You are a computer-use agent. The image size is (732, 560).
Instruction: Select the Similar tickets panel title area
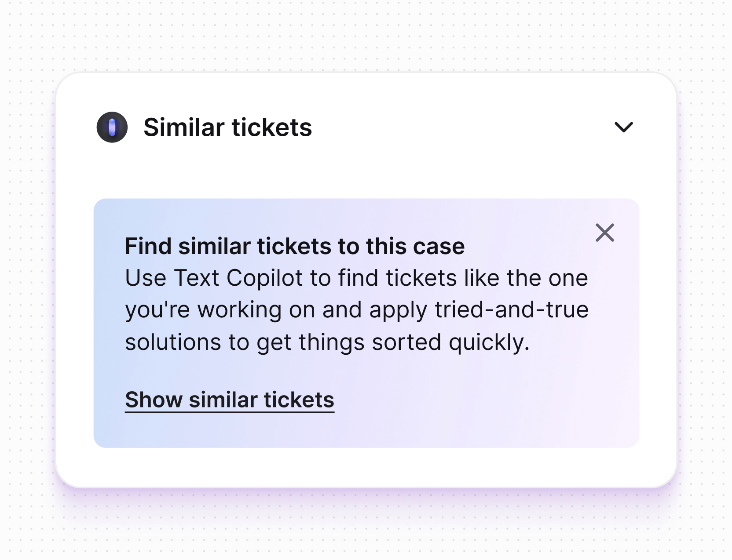coord(227,127)
